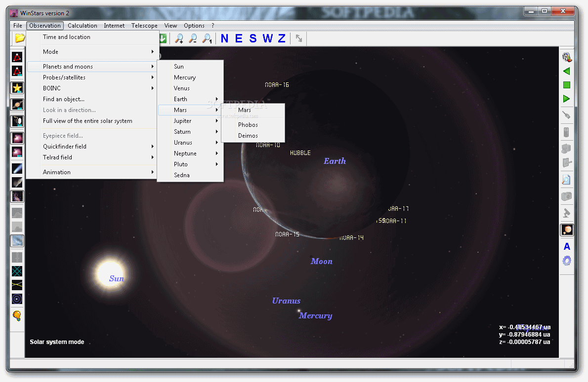Screen dimensions: 588x382
Task: Click the HUBBLE satellite label
Action: (x=300, y=153)
